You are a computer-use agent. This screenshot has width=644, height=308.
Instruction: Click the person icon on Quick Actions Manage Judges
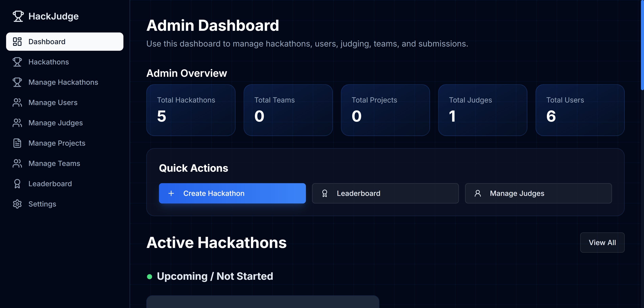click(478, 193)
